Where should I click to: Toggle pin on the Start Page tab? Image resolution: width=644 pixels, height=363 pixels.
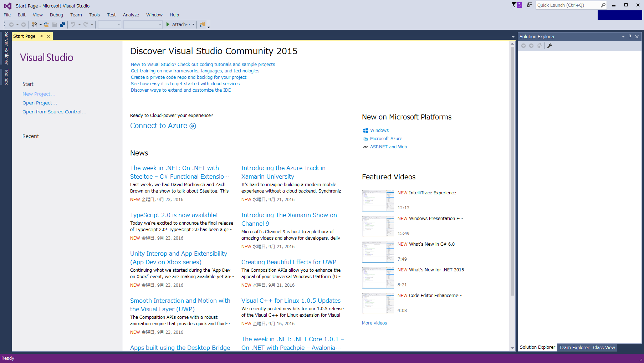[41, 36]
